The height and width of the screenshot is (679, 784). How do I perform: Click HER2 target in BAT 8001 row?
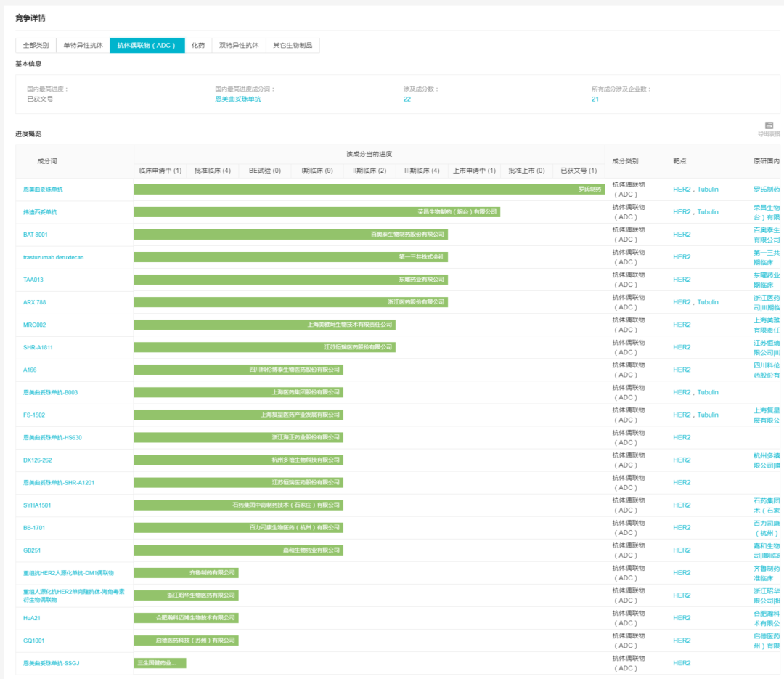[x=682, y=234]
